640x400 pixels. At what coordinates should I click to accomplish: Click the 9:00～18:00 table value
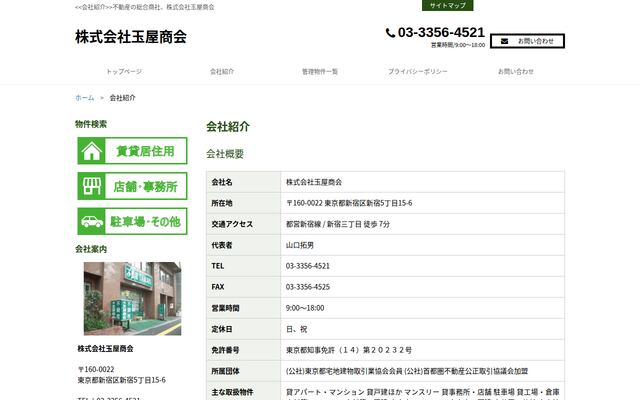pyautogui.click(x=305, y=308)
